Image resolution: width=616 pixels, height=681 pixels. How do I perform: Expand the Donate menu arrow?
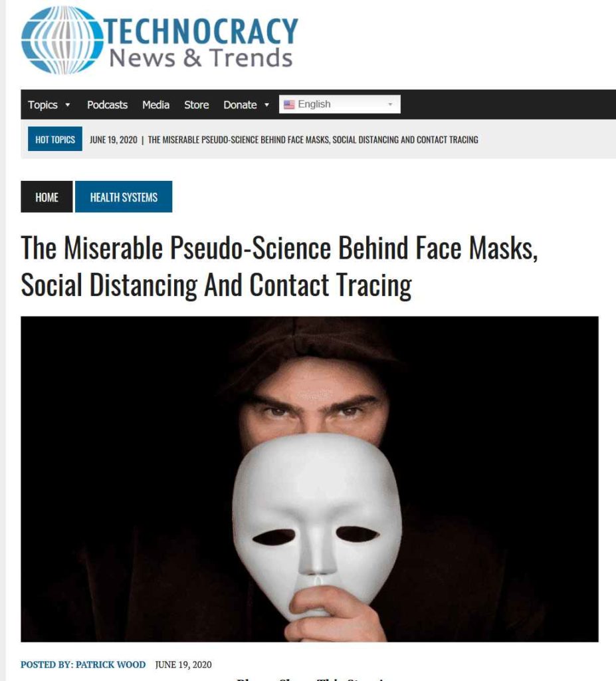coord(266,104)
